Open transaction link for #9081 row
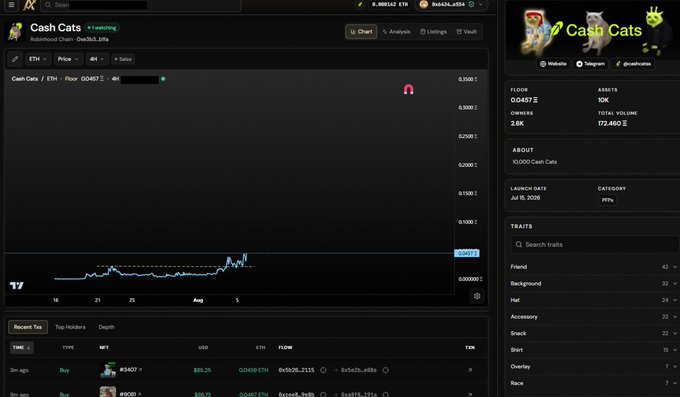This screenshot has height=397, width=680. click(x=470, y=394)
